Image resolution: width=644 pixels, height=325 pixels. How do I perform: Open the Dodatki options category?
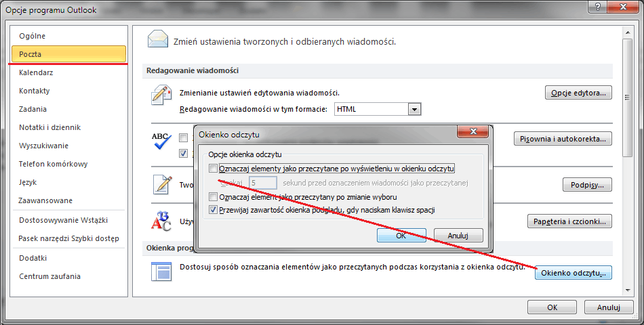coord(68,258)
